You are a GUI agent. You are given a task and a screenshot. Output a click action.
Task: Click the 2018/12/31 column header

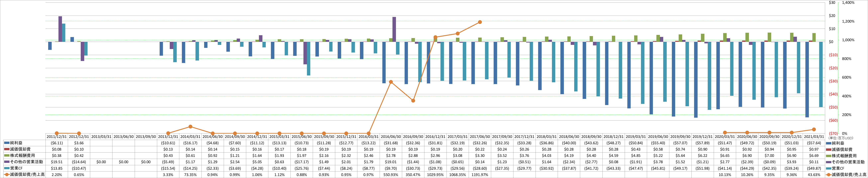[x=614, y=137]
